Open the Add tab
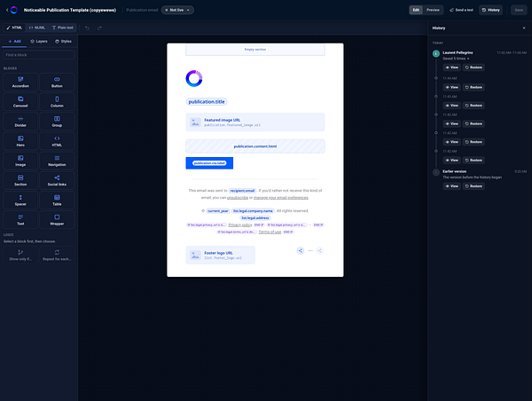The width and height of the screenshot is (532, 401). coord(14,41)
